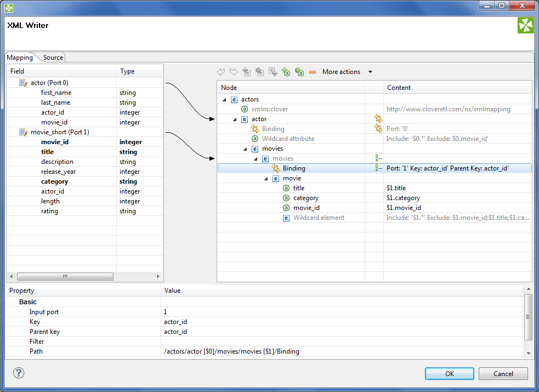Click the green CloverETL logo
The width and height of the screenshot is (539, 392).
pyautogui.click(x=526, y=25)
